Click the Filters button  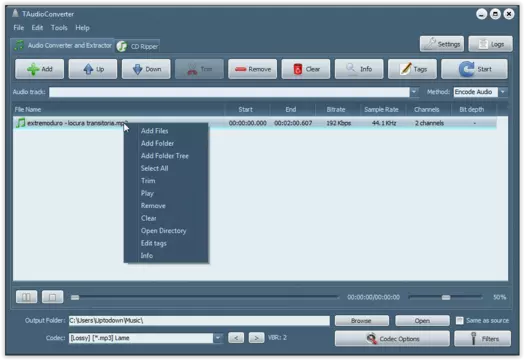click(482, 339)
